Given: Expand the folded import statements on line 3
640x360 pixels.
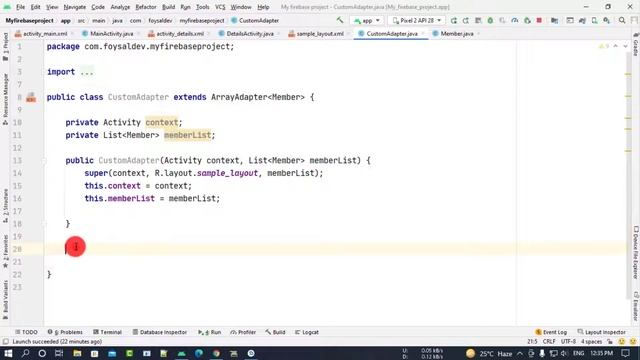Looking at the screenshot, I should pyautogui.click(x=87, y=72).
